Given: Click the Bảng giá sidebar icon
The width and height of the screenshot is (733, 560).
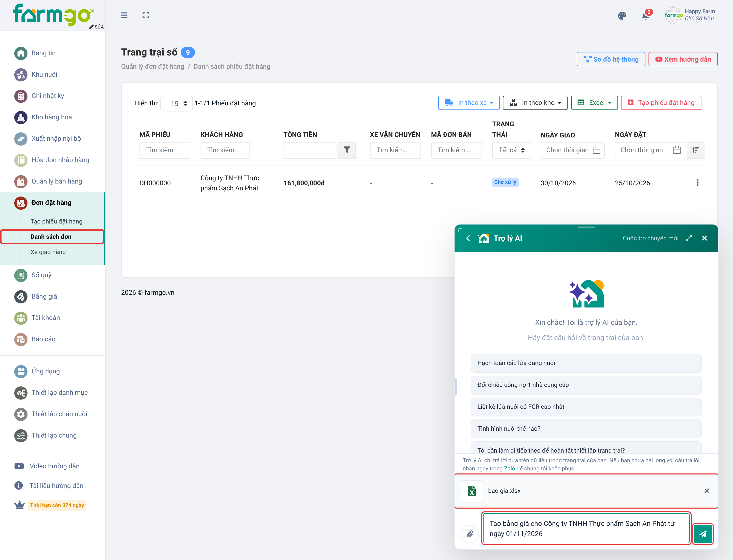Looking at the screenshot, I should click(21, 296).
